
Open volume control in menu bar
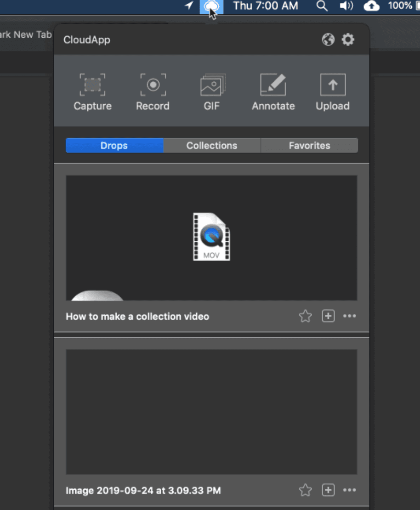[x=346, y=6]
